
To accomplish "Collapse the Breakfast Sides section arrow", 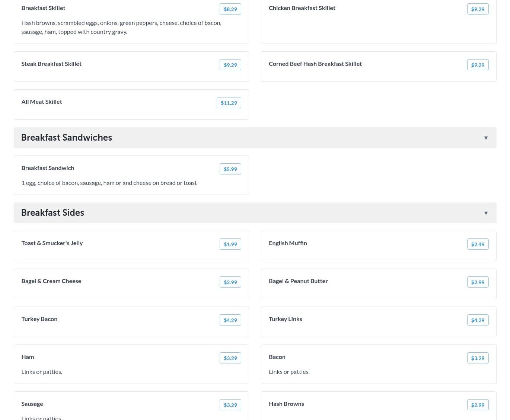I will [x=486, y=213].
